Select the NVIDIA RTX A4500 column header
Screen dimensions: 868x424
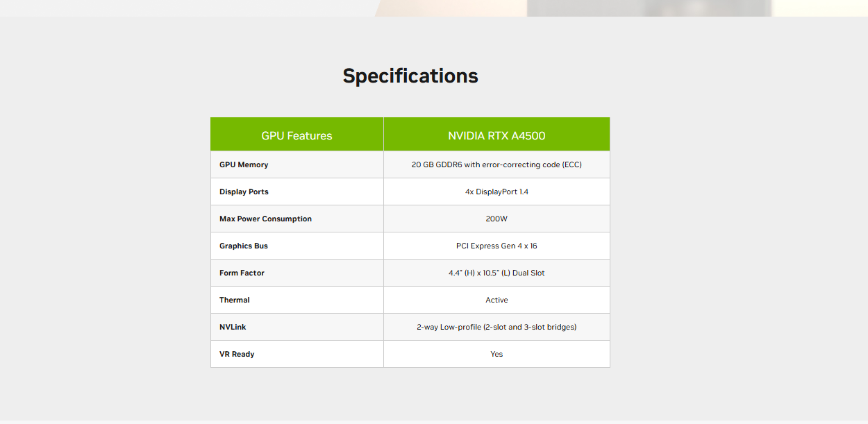[496, 135]
